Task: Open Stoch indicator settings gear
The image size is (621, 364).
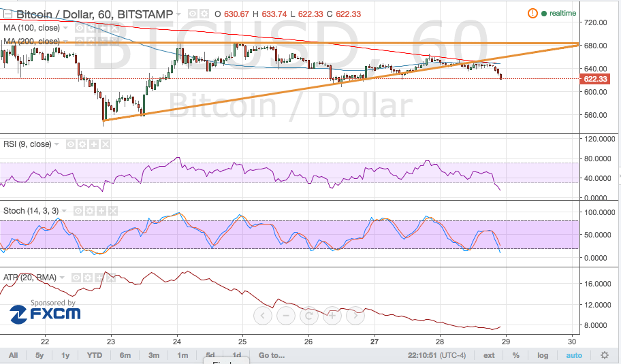Action: point(89,211)
